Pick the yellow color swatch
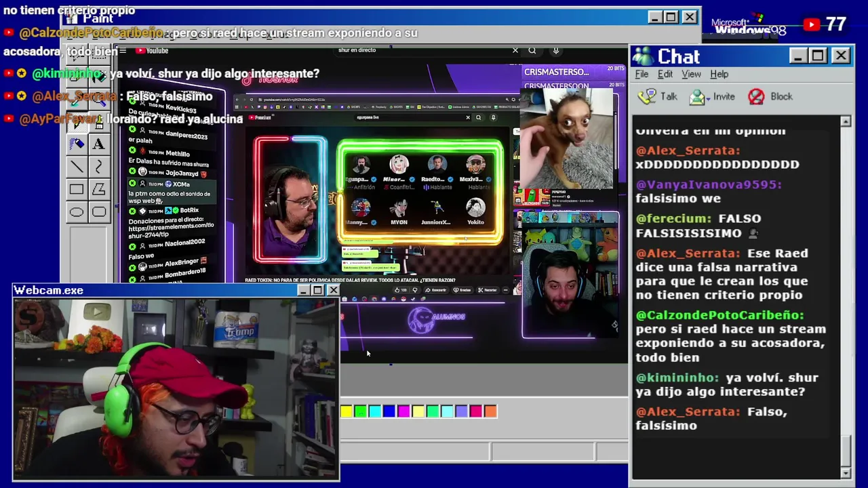Viewport: 868px width, 488px height. click(347, 411)
